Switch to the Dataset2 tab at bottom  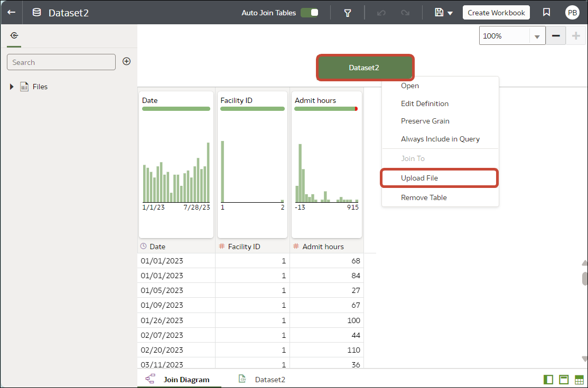(270, 379)
